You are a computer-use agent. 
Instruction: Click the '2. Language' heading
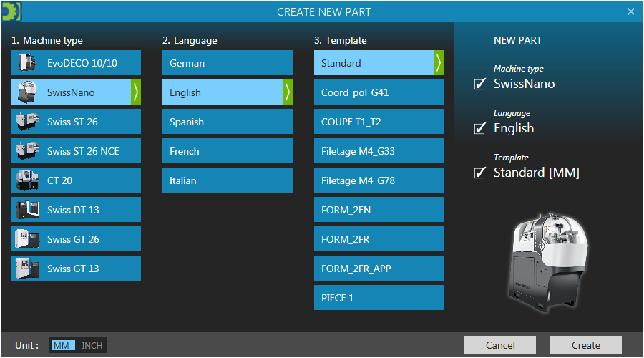(190, 40)
